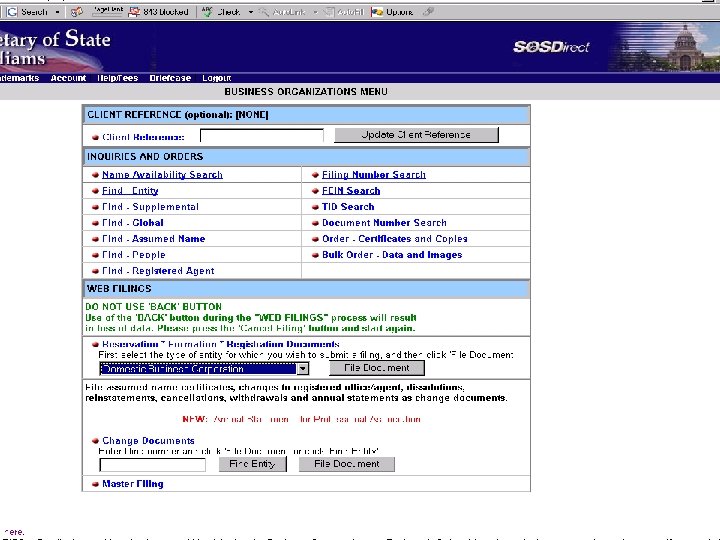The height and width of the screenshot is (540, 720).
Task: Open TID Search
Action: point(348,207)
